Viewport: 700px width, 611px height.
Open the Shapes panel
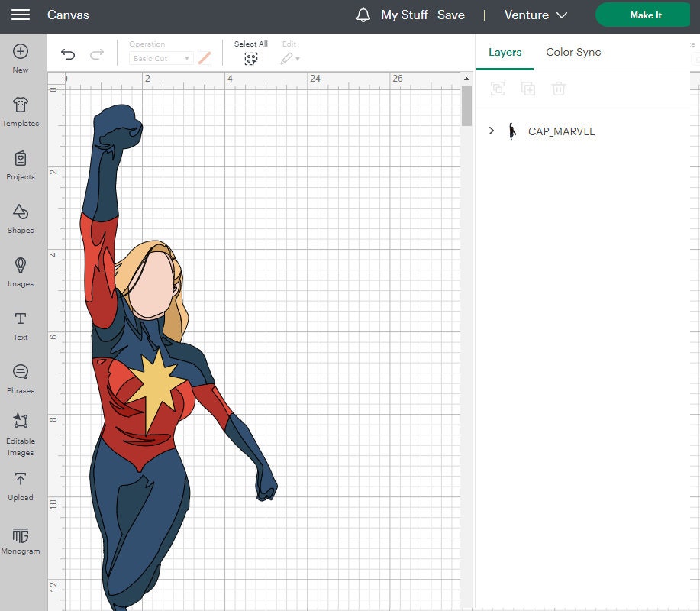coord(20,220)
